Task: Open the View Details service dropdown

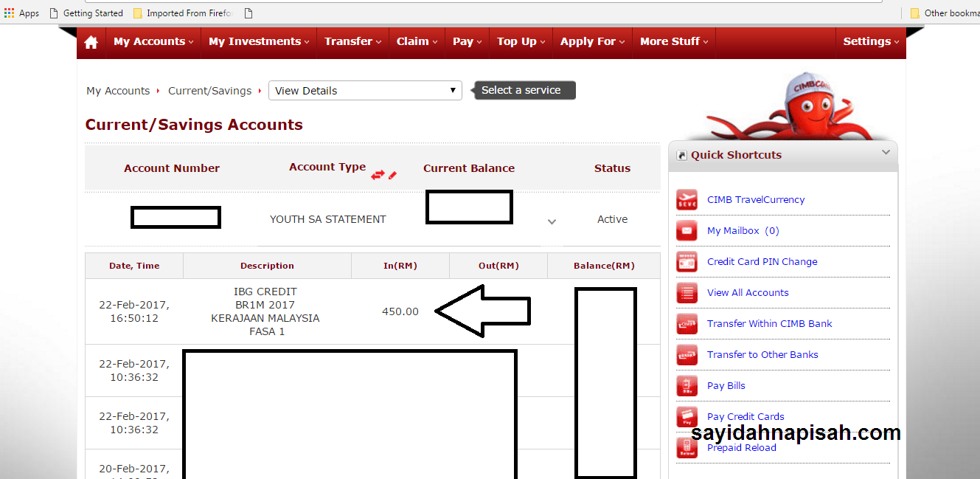Action: click(365, 91)
